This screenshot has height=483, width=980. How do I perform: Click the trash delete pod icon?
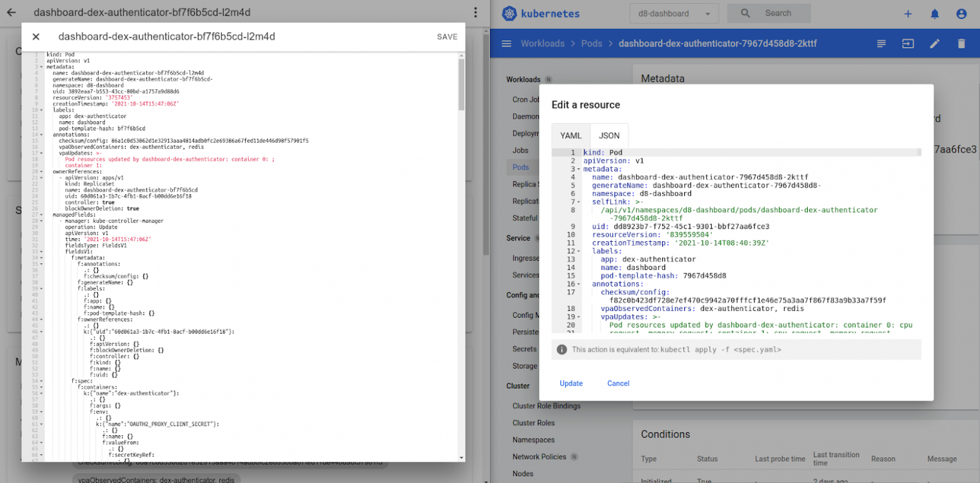961,43
